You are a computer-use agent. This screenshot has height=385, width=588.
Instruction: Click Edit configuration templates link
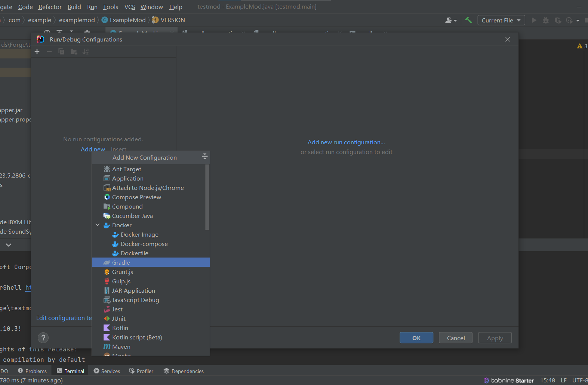64,318
